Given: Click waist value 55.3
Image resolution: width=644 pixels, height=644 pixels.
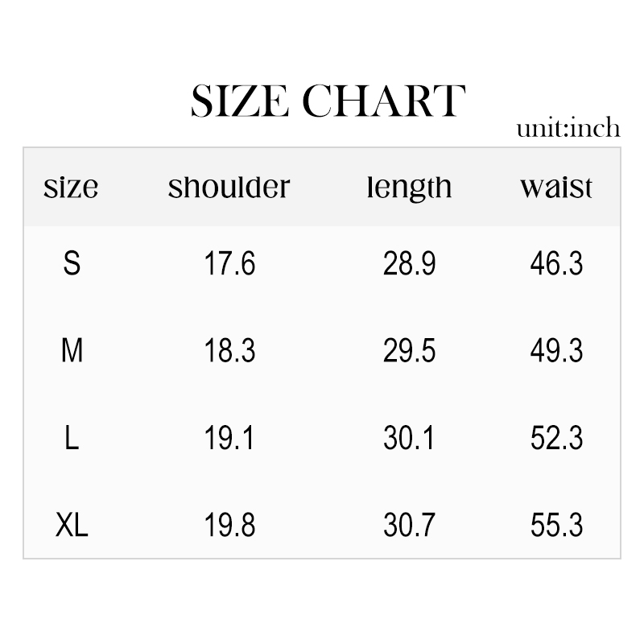Looking at the screenshot, I should click(x=556, y=526).
